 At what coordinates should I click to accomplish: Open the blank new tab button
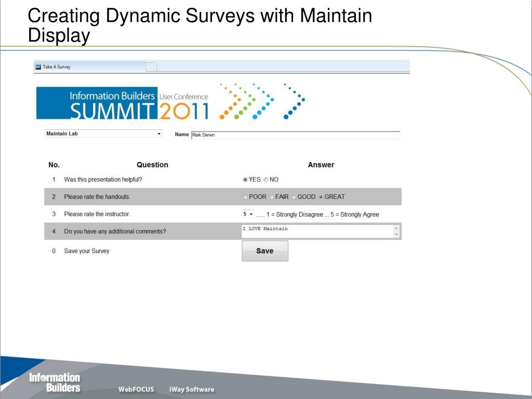151,67
